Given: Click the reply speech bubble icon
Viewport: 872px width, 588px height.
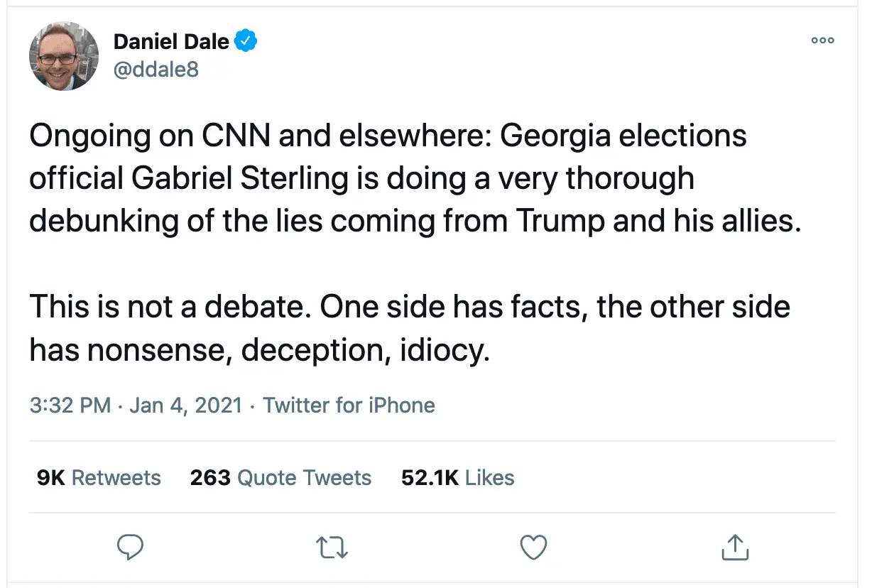Looking at the screenshot, I should 130,547.
